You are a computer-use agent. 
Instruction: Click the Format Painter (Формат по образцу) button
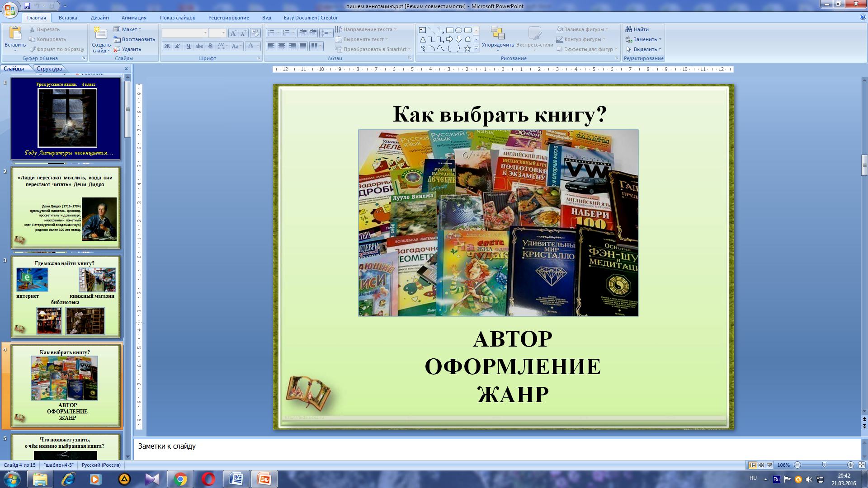pos(57,49)
